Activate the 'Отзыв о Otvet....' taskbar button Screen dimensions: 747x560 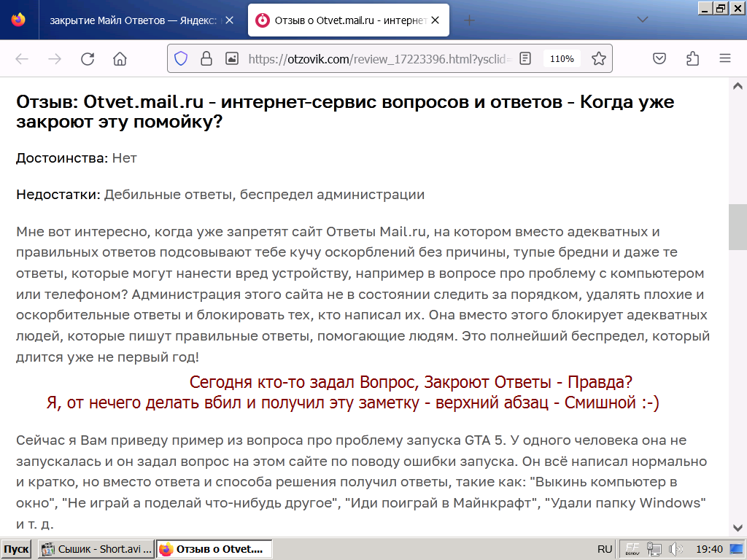click(214, 549)
